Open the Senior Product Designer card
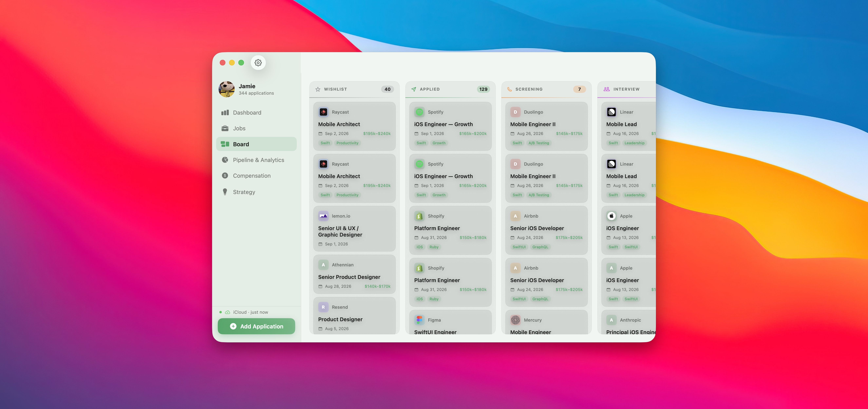This screenshot has width=868, height=409. click(x=354, y=274)
